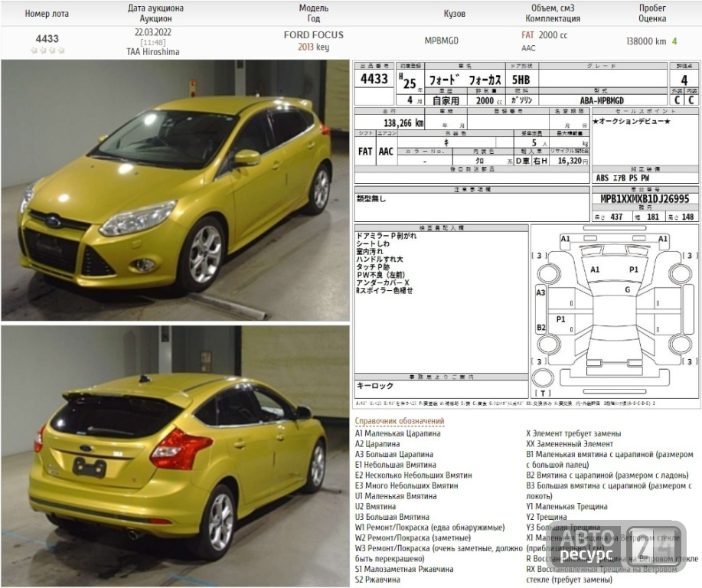Click the first of four rating stars under lot 4433
This screenshot has height=588, width=702.
(x=34, y=51)
